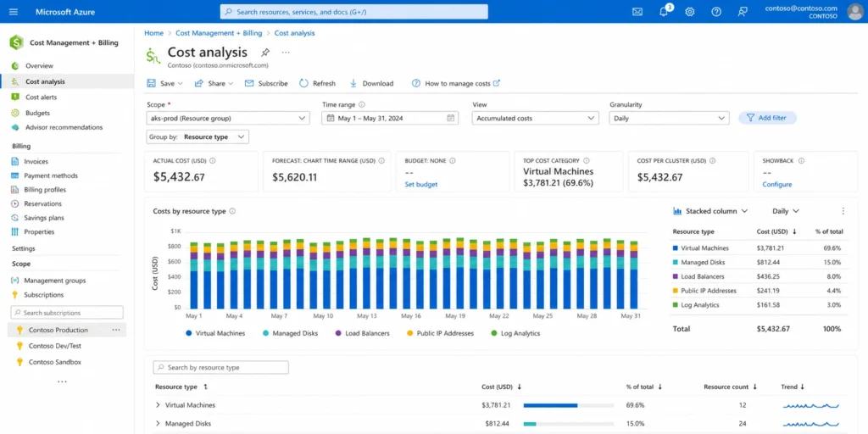Expand the Managed Disks table row
This screenshot has width=868, height=434.
158,424
